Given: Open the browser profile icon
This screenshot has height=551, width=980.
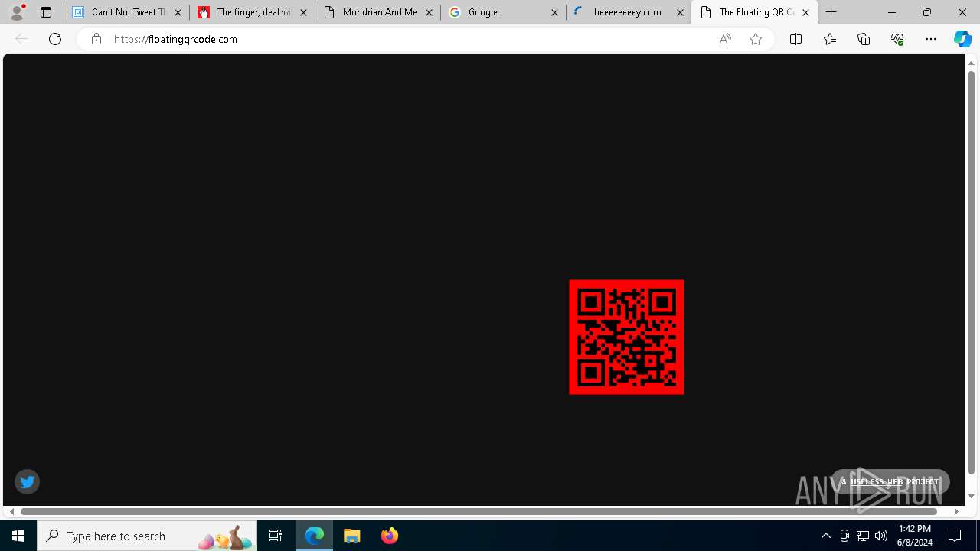Looking at the screenshot, I should (17, 12).
